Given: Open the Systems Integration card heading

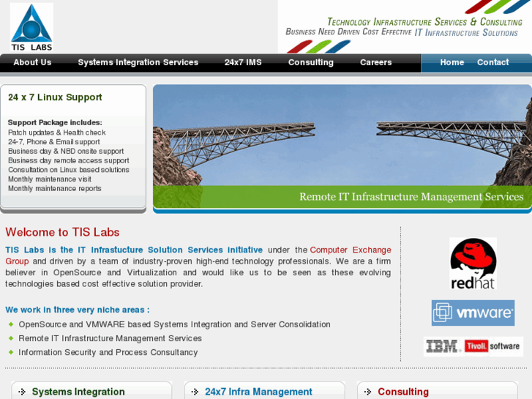Looking at the screenshot, I should 78,392.
